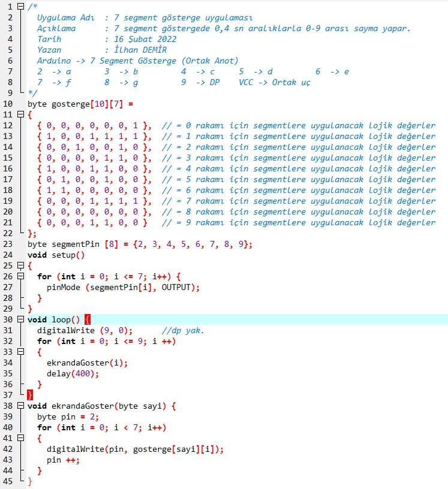Click the highlighted closing brace on line 37
This screenshot has height=489, width=448.
coord(30,395)
